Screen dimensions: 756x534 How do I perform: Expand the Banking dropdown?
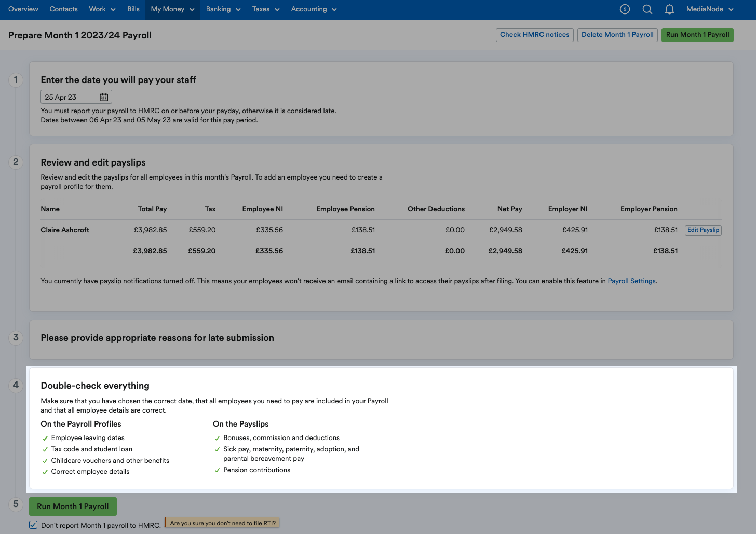point(223,9)
